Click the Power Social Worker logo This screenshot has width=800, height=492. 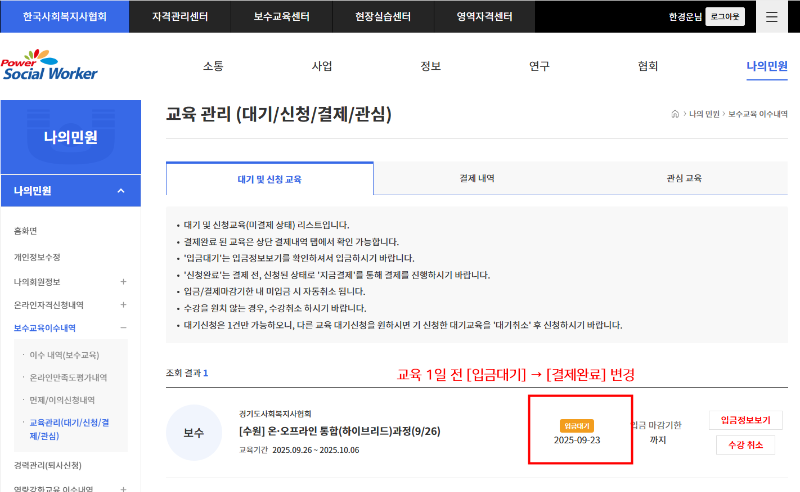[50, 65]
